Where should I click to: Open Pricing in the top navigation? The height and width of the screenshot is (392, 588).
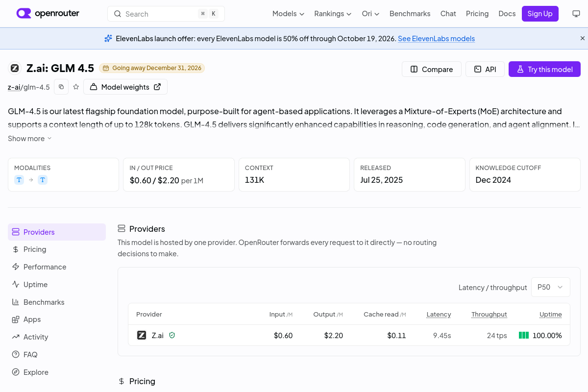click(477, 14)
